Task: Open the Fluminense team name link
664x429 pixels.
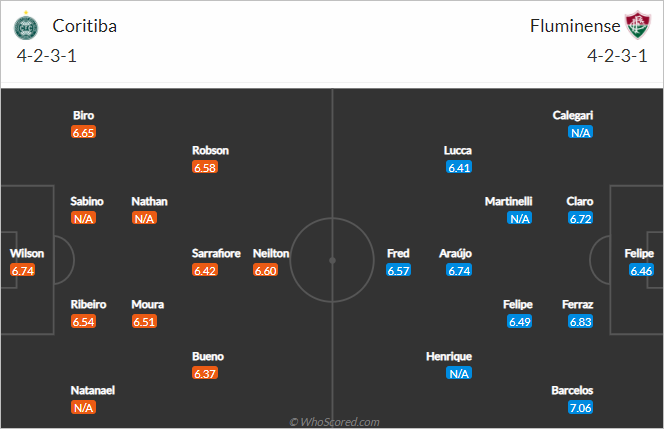Action: tap(575, 26)
